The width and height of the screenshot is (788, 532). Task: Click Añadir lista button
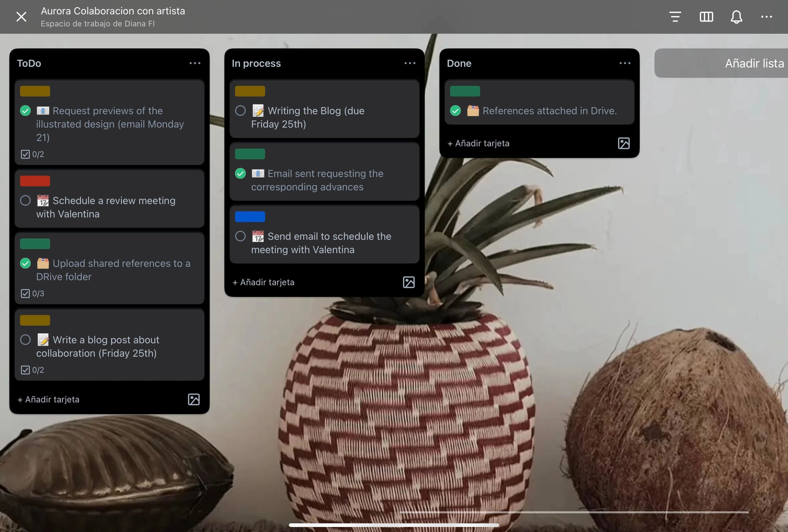(x=754, y=63)
